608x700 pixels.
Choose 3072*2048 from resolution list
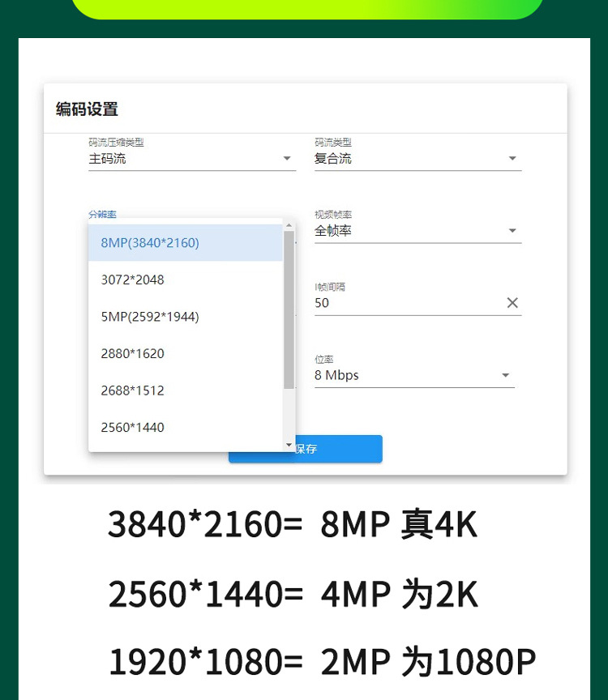pyautogui.click(x=186, y=280)
